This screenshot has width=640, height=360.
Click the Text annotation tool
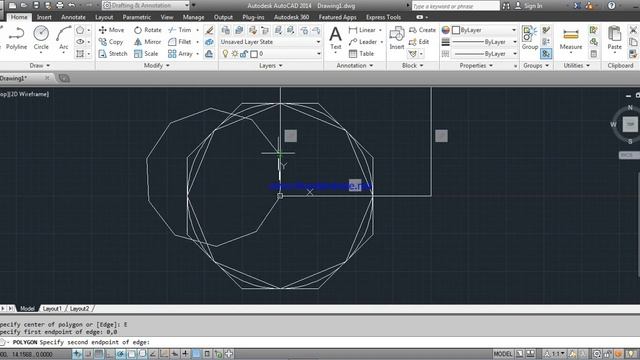point(336,38)
